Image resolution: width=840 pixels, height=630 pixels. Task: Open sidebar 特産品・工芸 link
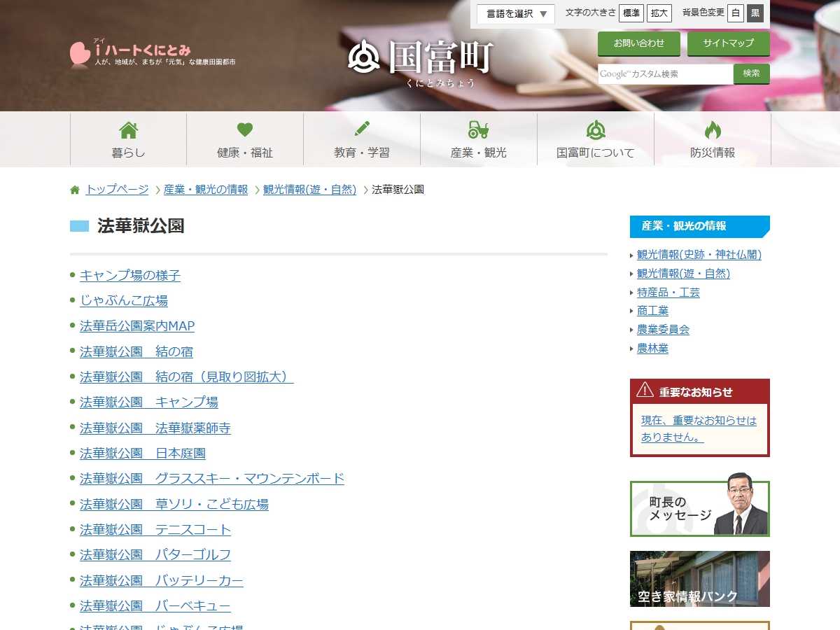tap(668, 293)
